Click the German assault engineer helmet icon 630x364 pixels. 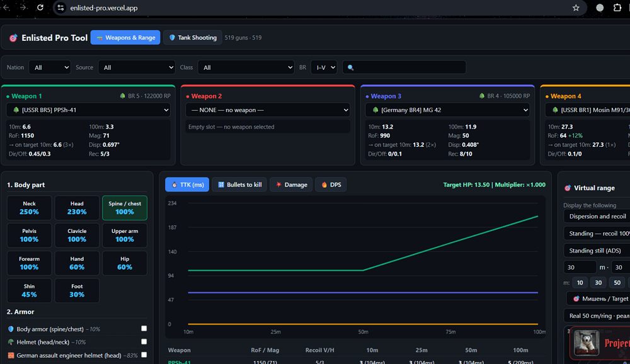click(11, 355)
